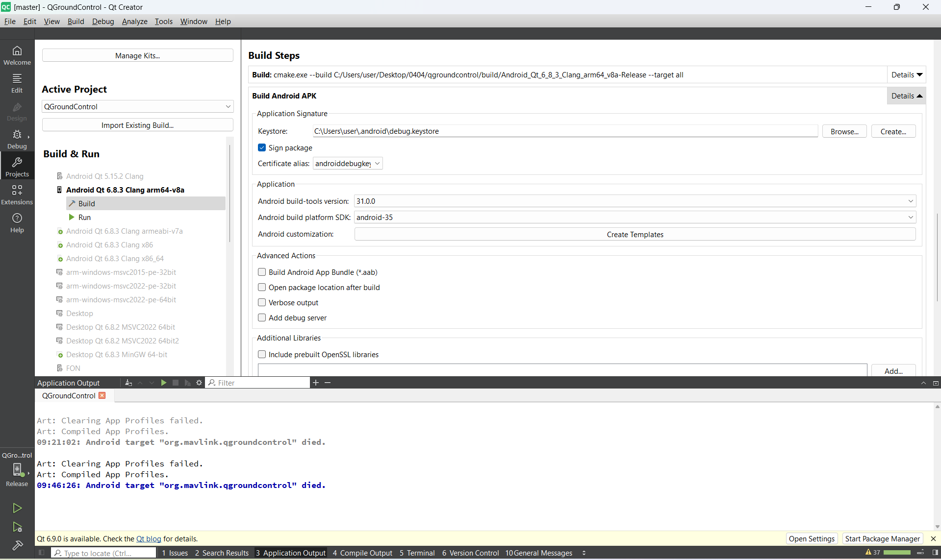
Task: Enable Verbose output
Action: 262,302
